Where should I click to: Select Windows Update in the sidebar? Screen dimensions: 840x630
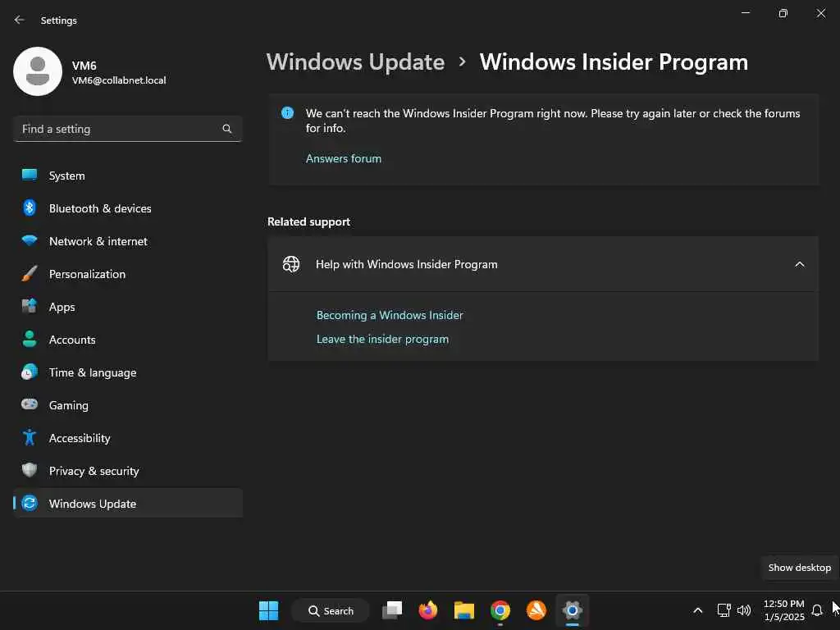127,504
